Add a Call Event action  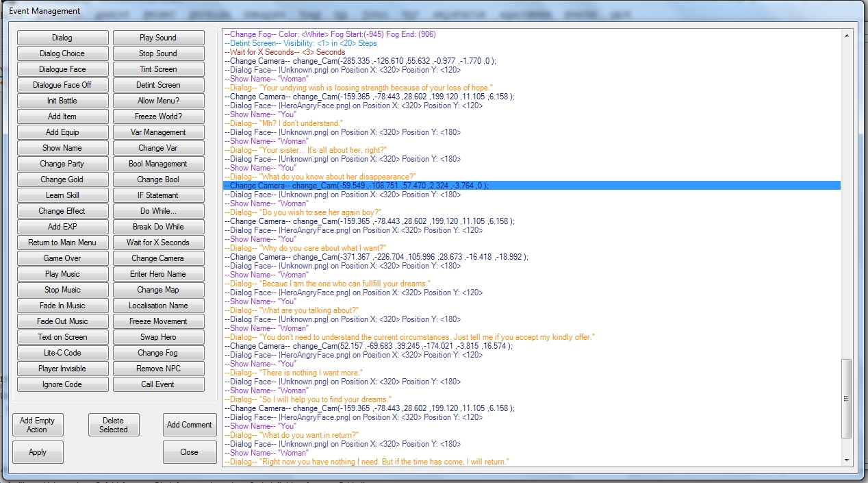[x=158, y=384]
